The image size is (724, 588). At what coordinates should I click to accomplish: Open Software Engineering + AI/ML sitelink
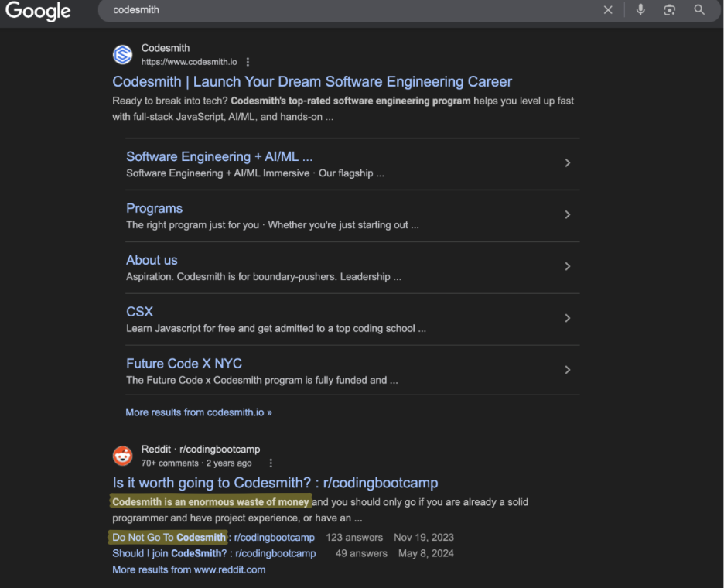point(220,156)
